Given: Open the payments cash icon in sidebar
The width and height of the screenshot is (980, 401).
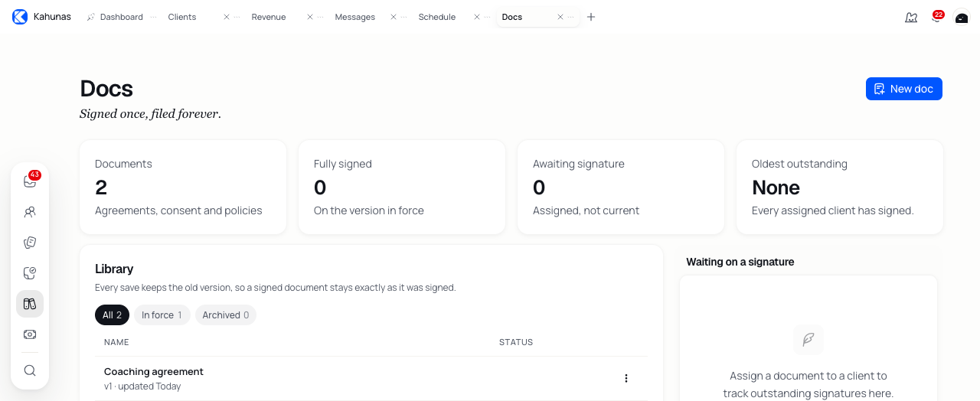Looking at the screenshot, I should [30, 334].
